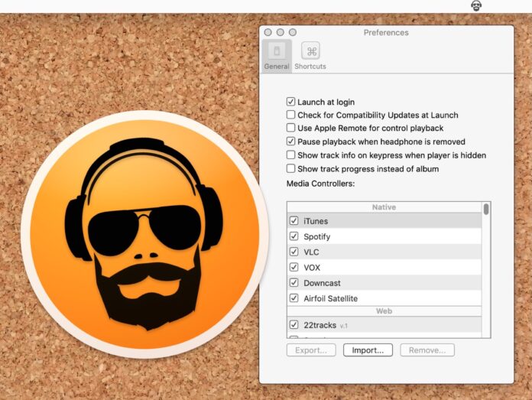Close the Preferences window
The image size is (532, 400).
[x=268, y=32]
